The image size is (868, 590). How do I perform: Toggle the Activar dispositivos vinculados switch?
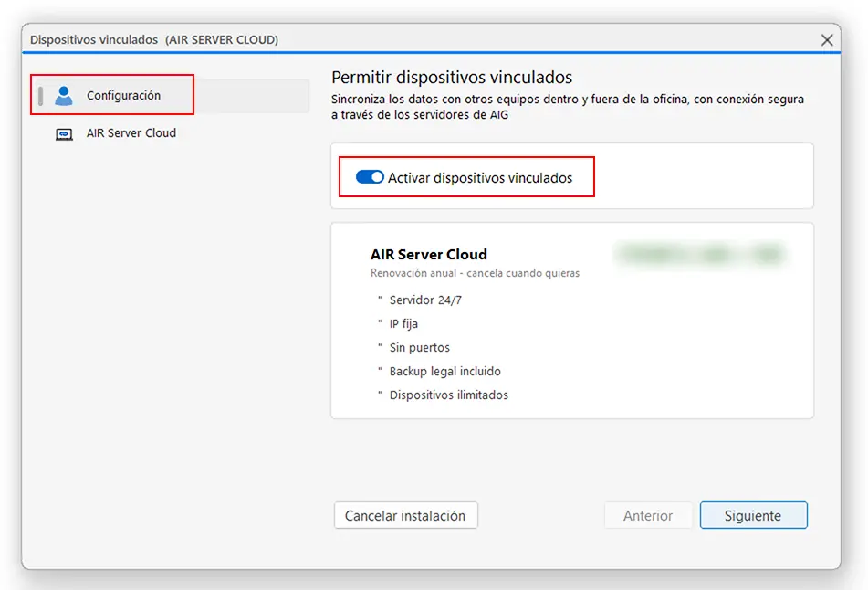point(370,176)
